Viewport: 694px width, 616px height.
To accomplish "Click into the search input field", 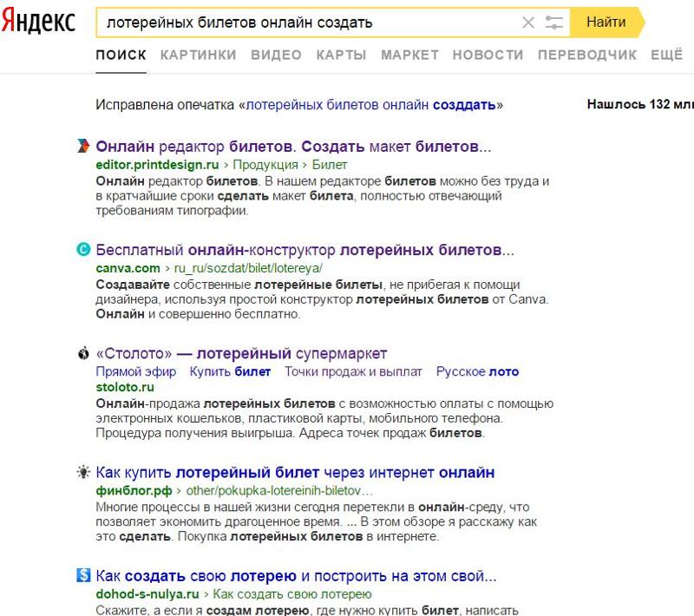I will 310,23.
